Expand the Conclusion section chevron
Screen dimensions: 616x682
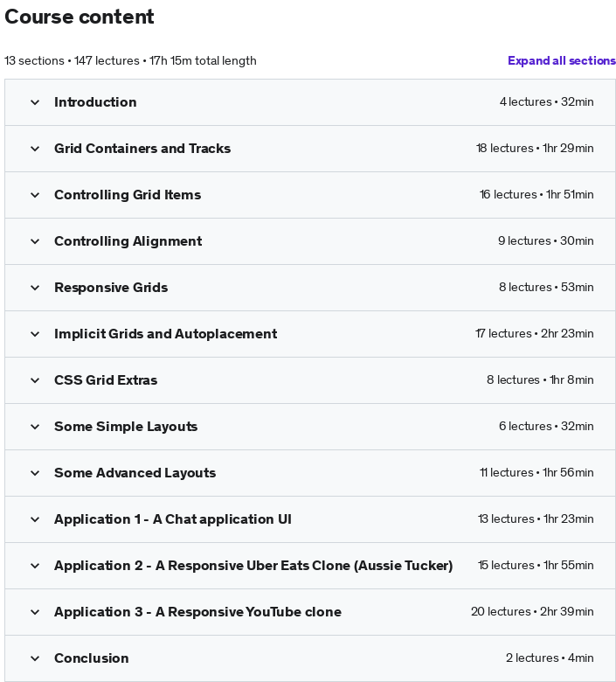tap(35, 658)
